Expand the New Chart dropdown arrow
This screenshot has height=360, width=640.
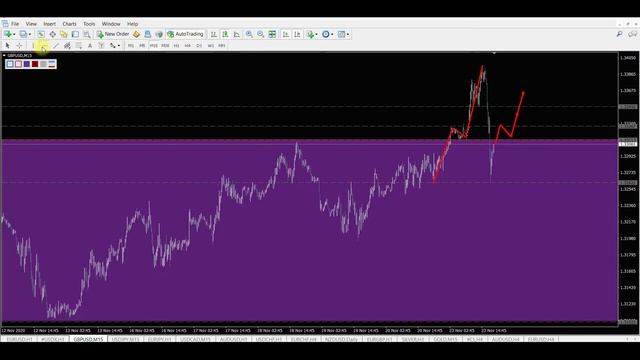tap(14, 34)
